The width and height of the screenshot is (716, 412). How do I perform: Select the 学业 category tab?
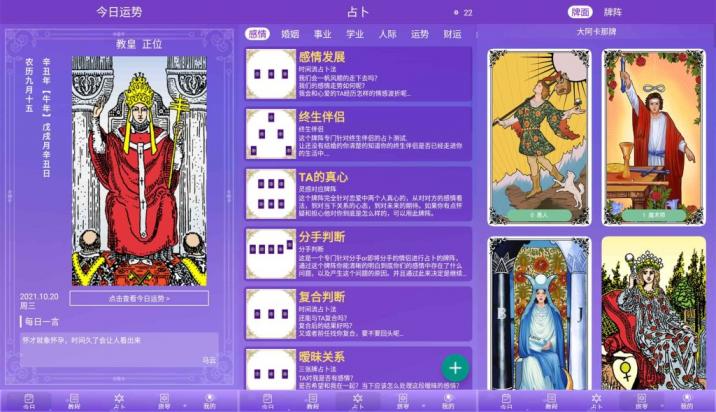355,34
